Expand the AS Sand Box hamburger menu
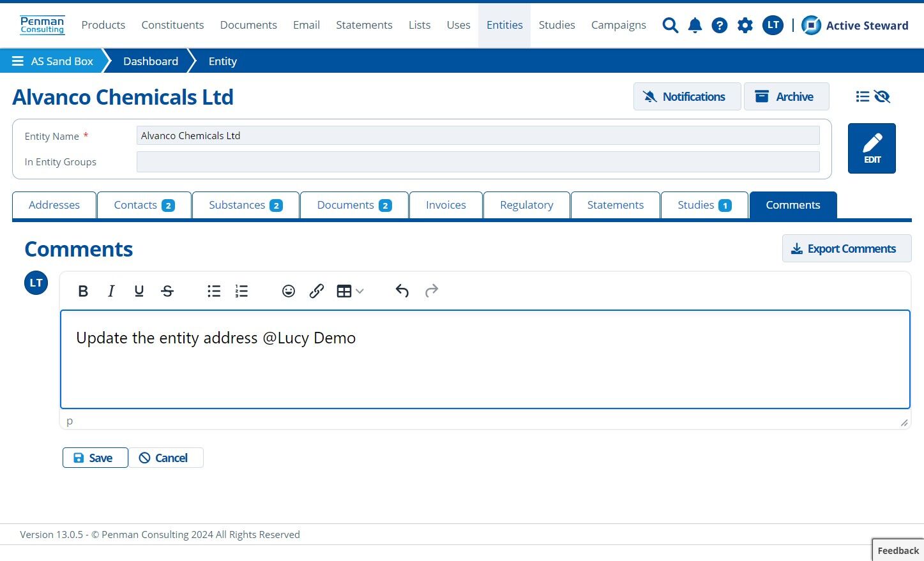This screenshot has height=561, width=924. (18, 61)
